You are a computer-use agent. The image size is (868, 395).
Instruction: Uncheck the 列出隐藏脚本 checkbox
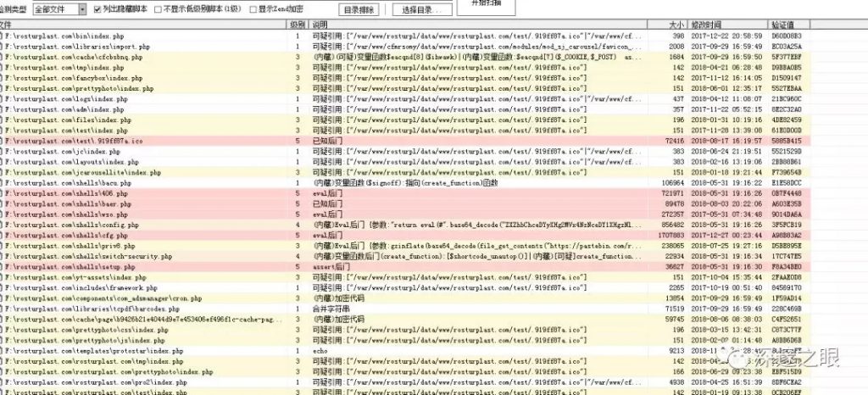pos(98,9)
